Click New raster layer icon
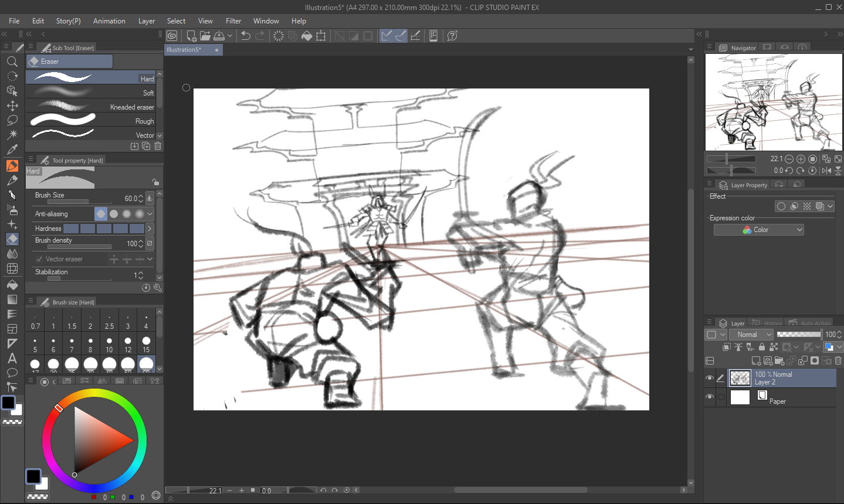The height and width of the screenshot is (504, 844). [756, 360]
